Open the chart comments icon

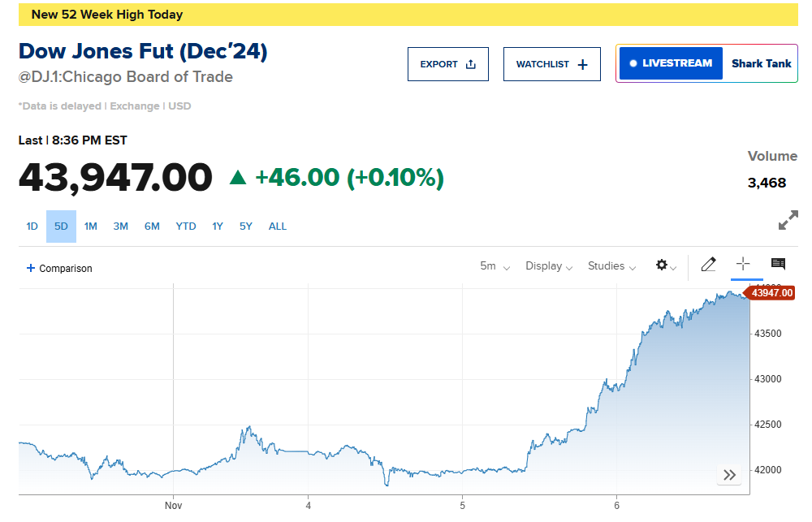click(x=778, y=264)
